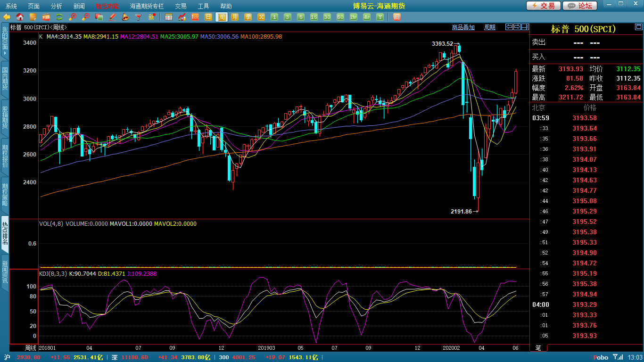The image size is (644, 362).
Task: Click the Pobo logo in status bar
Action: [x=601, y=357]
